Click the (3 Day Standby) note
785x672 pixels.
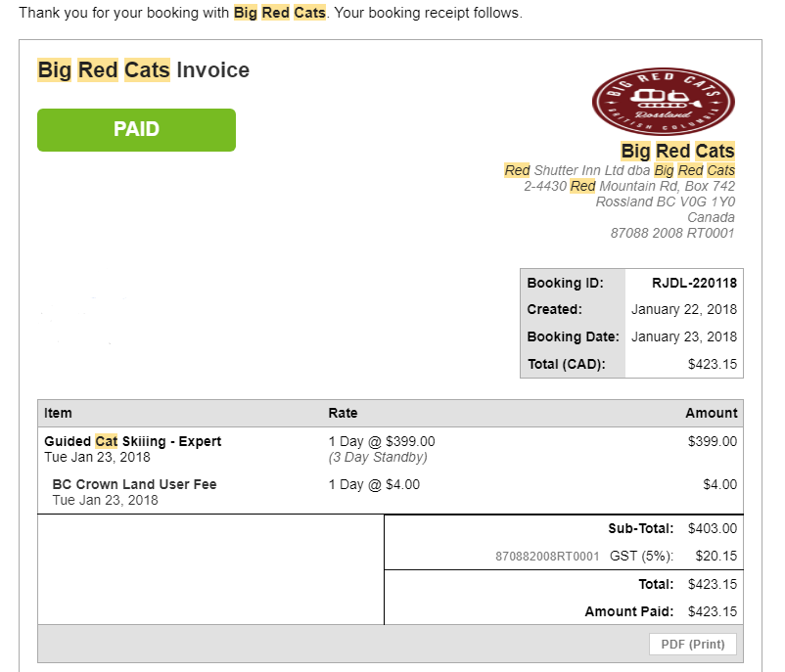coord(378,458)
